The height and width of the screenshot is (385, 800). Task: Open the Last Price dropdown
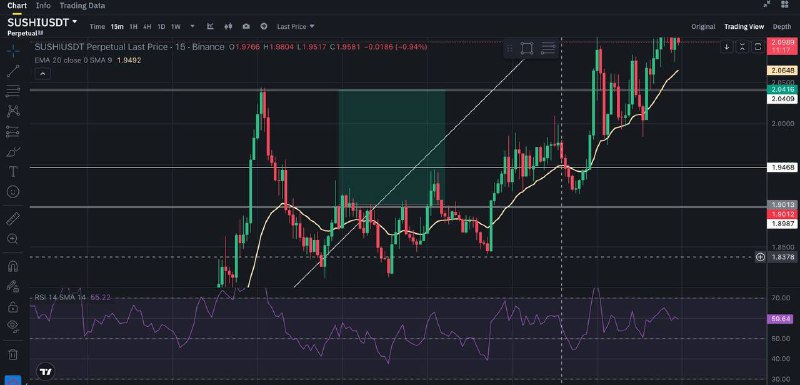click(295, 26)
